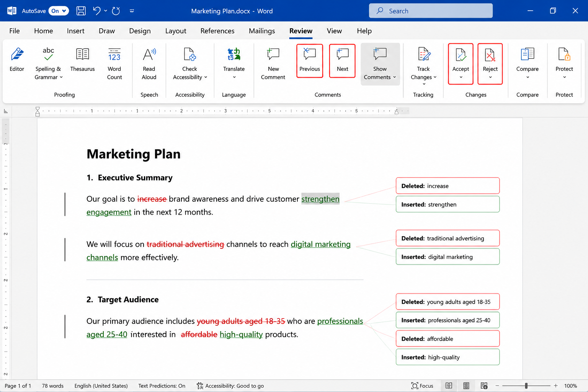
Task: Select the "Inserted: digital marketing" revision balloon
Action: [448, 256]
